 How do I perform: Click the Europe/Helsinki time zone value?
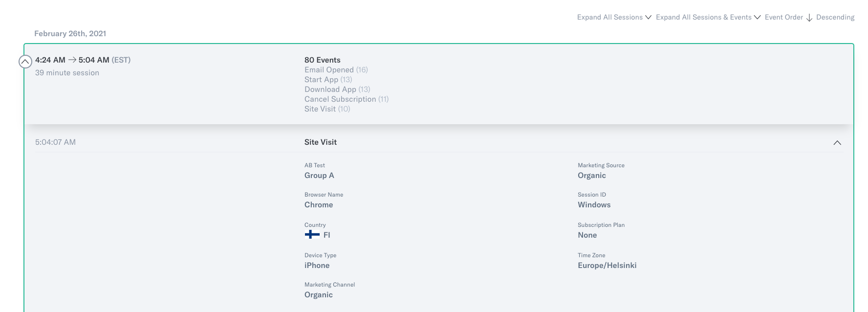607,266
